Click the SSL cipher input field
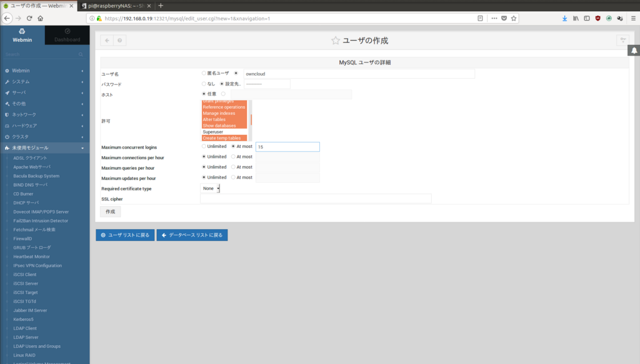The image size is (640, 364). [316, 199]
